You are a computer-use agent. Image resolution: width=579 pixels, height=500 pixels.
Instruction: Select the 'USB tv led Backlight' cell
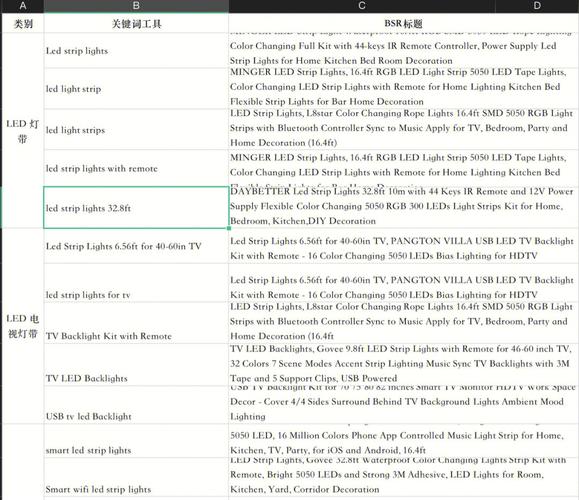(136, 405)
